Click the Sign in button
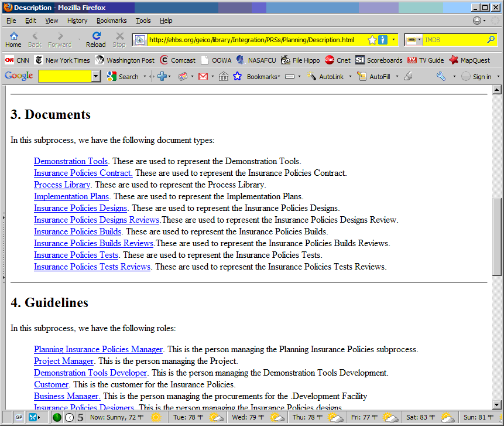The height and width of the screenshot is (426, 504). click(x=476, y=77)
